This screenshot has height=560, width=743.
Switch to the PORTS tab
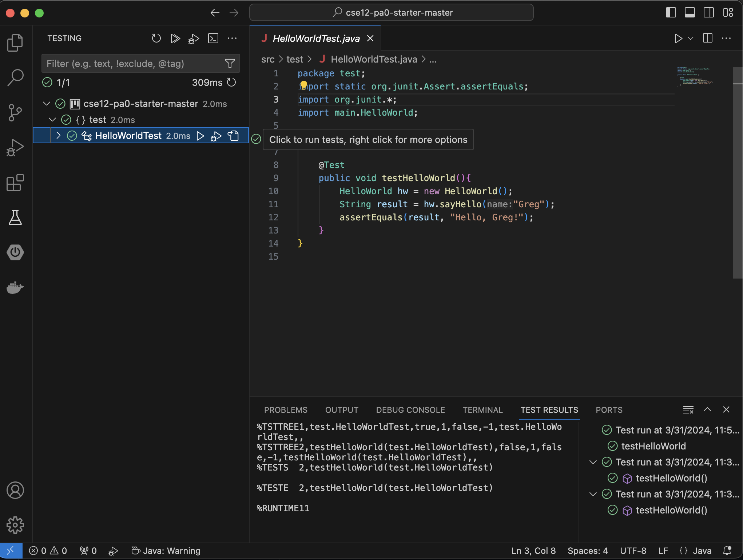[609, 410]
